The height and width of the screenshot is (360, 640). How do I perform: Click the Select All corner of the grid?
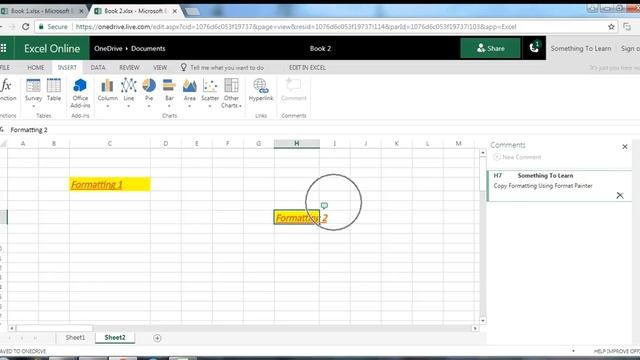click(x=4, y=143)
